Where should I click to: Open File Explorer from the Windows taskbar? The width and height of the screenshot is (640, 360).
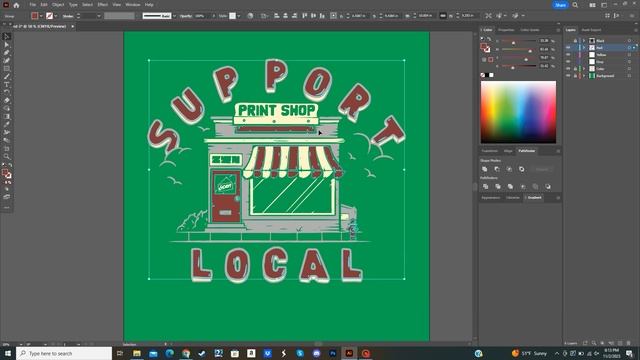click(137, 353)
